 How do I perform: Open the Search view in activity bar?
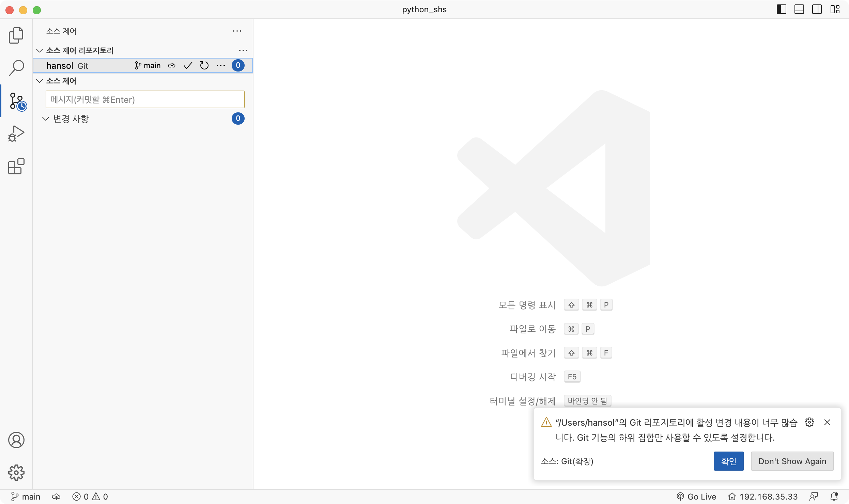(x=16, y=68)
